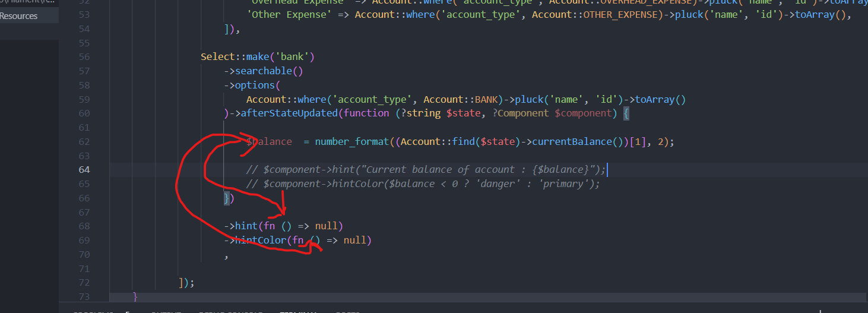Click line number 68 in the gutter
Screen dimensions: 868x313
84,226
